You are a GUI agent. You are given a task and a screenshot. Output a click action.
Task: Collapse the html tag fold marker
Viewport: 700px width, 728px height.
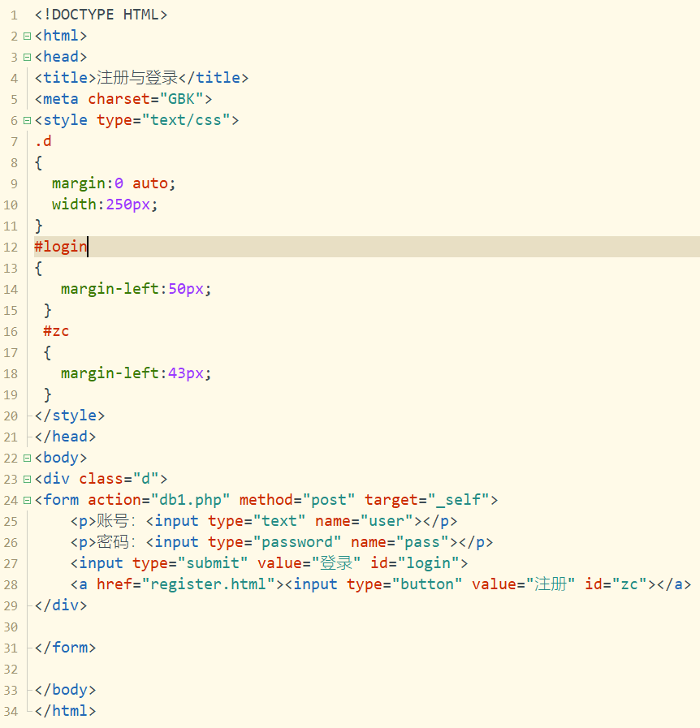coord(28,36)
